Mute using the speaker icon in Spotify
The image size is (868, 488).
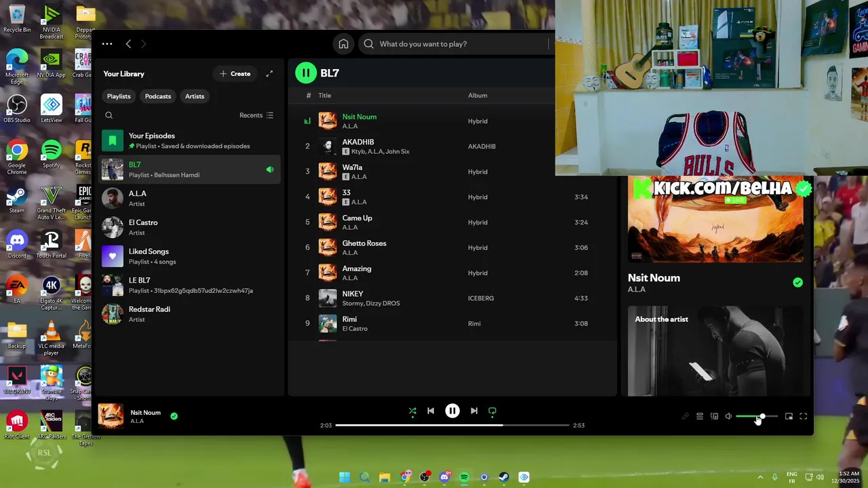pyautogui.click(x=728, y=416)
